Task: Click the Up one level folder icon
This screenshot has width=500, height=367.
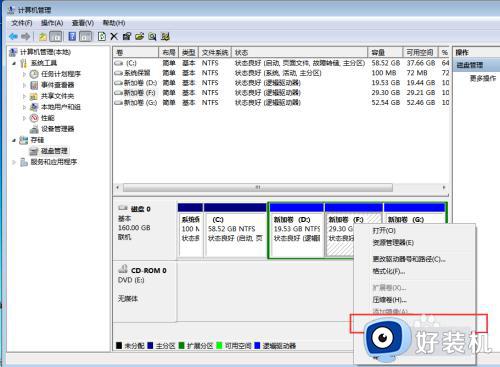Action: [x=43, y=37]
